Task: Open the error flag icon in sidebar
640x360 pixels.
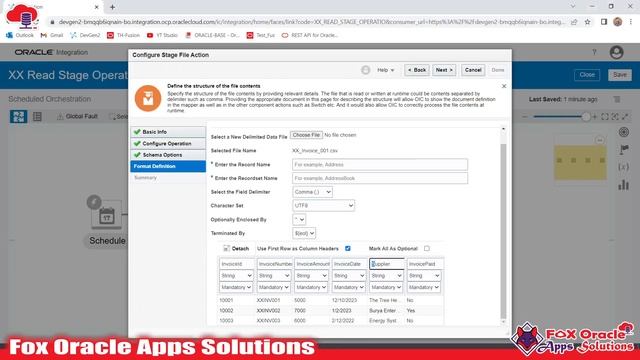Action: tap(623, 150)
